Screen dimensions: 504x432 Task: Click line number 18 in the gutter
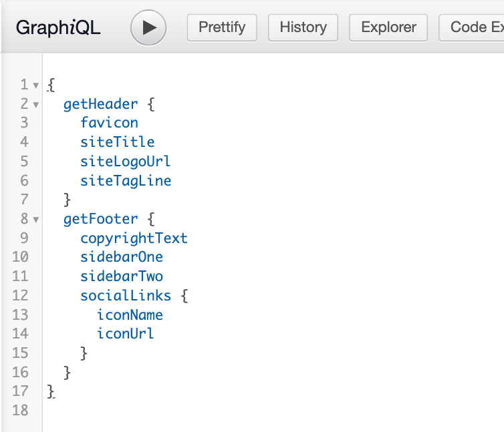point(20,411)
